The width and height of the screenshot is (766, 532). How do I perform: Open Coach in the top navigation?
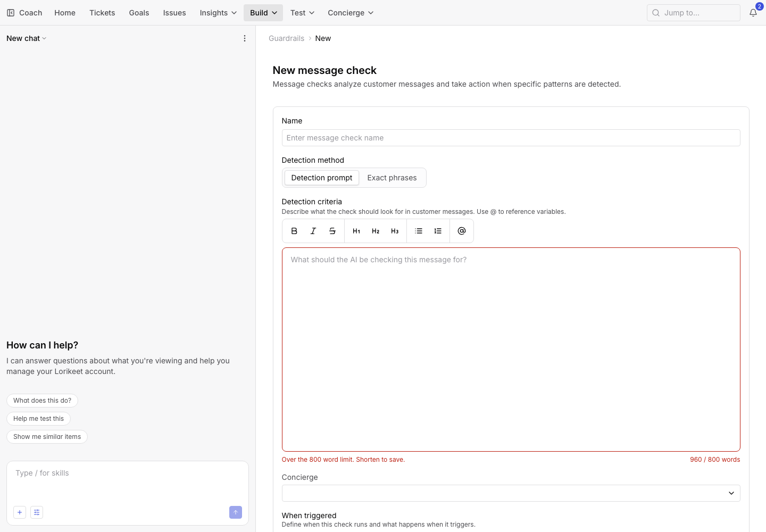30,13
